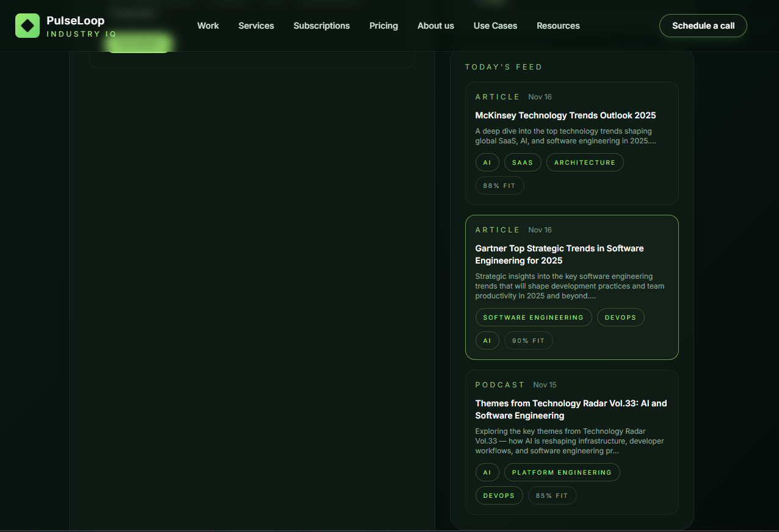Open Themes from Technology Radar Vol.33 podcast
Image resolution: width=779 pixels, height=532 pixels.
571,409
